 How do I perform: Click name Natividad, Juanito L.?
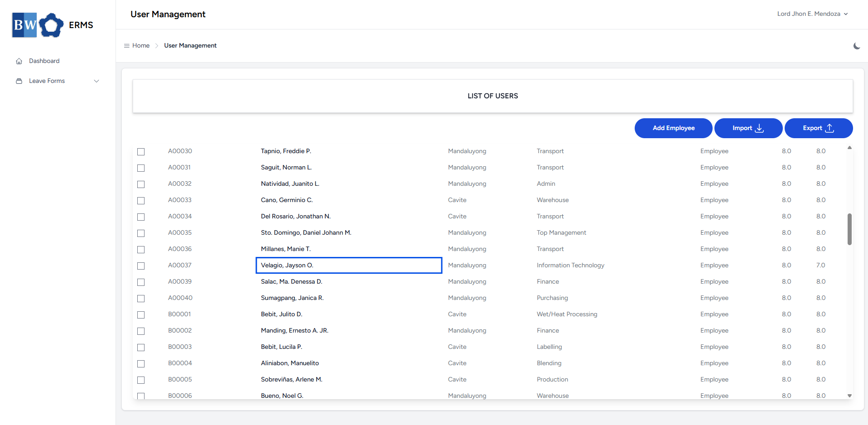(290, 184)
